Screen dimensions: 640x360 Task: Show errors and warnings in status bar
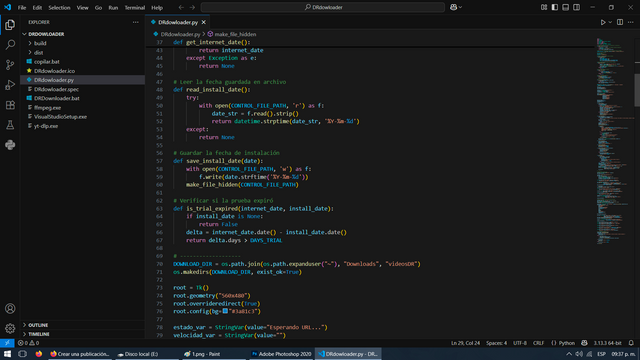pyautogui.click(x=28, y=343)
